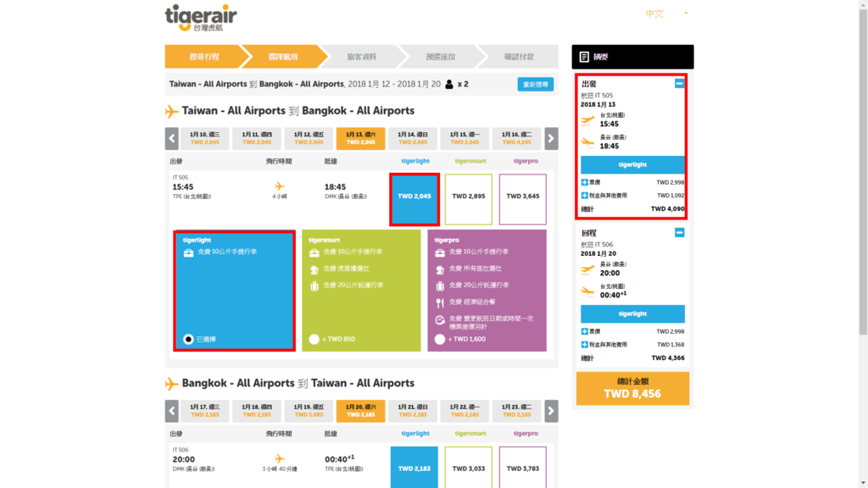Choose tigerlight fare TWD 2,045 for IT 505

415,199
